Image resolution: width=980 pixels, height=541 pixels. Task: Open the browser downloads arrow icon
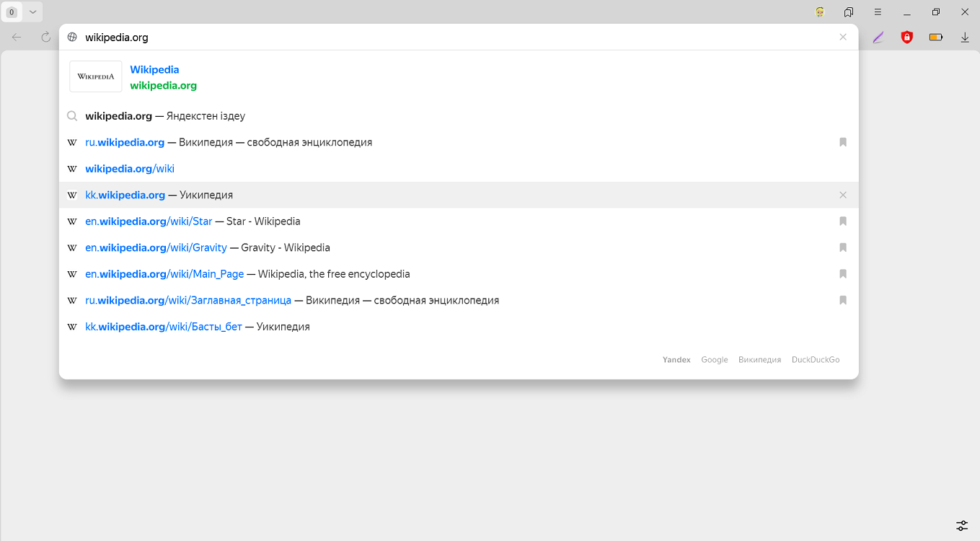click(x=964, y=38)
